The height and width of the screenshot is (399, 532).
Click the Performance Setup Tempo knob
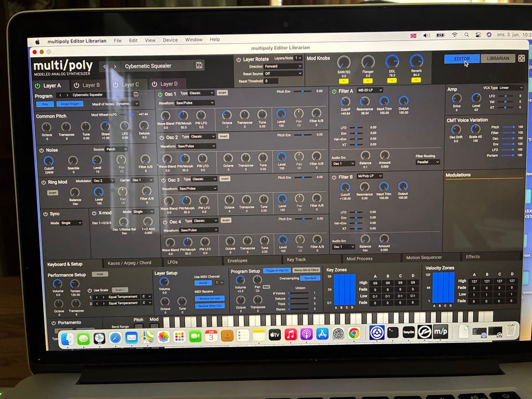point(75,284)
